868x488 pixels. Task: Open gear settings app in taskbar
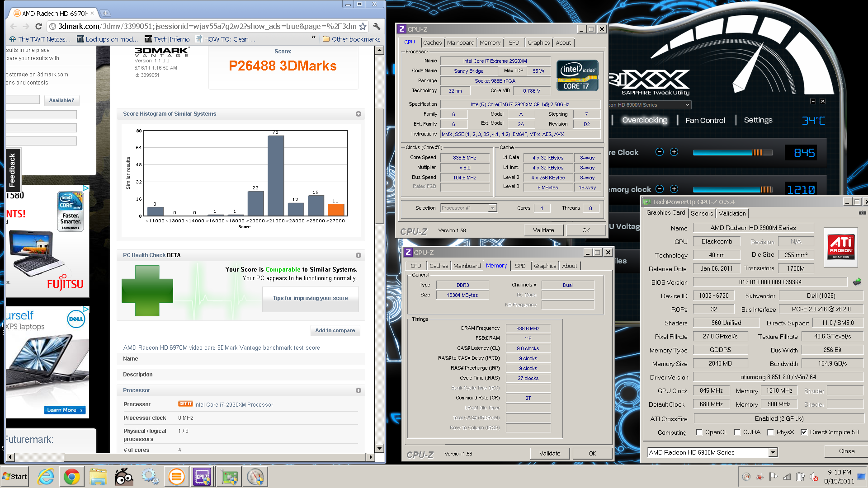[150, 477]
